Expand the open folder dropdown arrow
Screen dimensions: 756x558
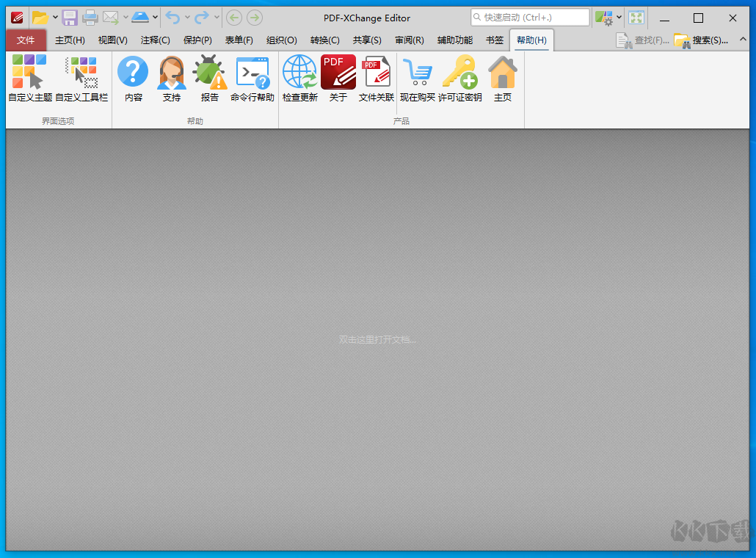point(55,18)
